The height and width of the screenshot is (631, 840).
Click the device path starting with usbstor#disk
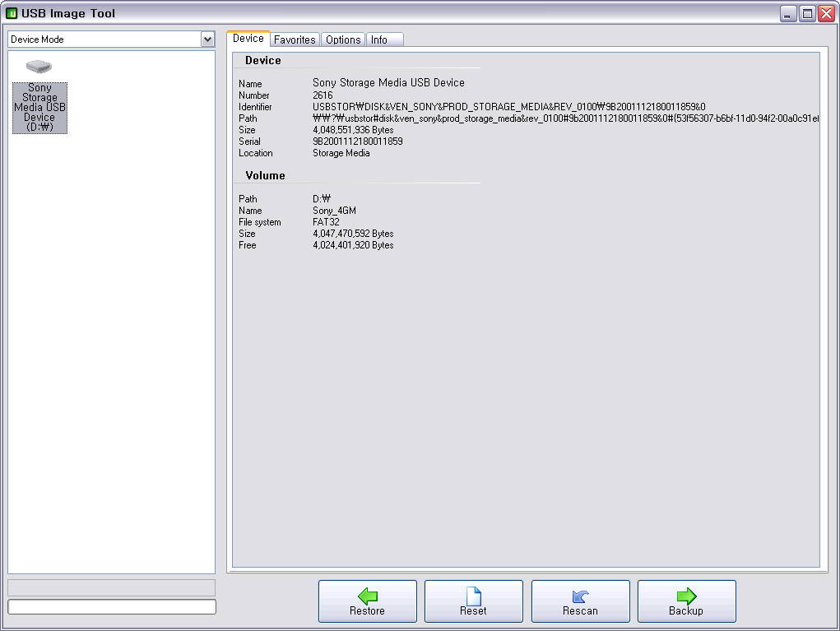pyautogui.click(x=566, y=118)
